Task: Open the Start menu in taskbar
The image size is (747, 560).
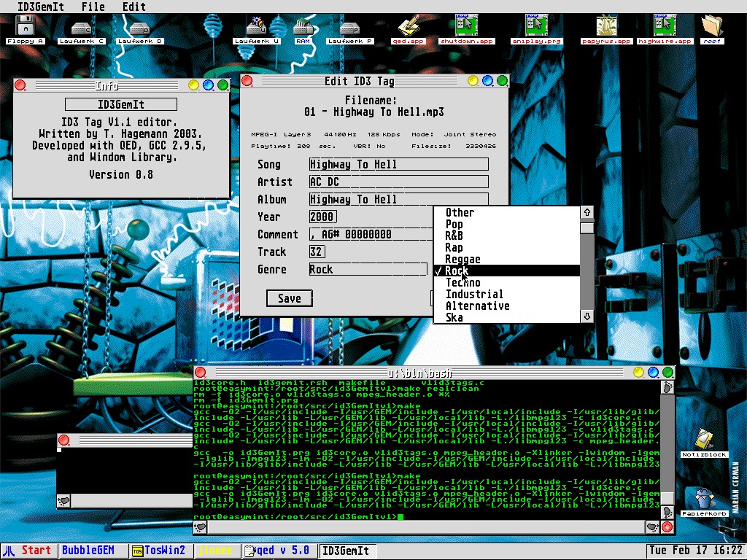Action: (x=28, y=551)
